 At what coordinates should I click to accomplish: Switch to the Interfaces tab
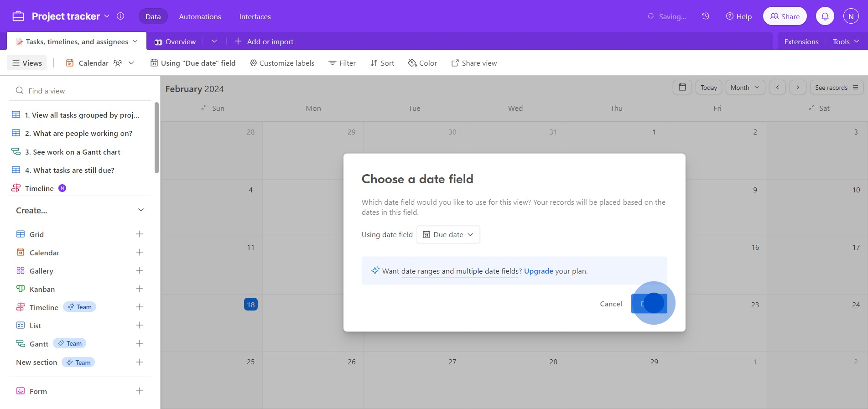tap(255, 16)
